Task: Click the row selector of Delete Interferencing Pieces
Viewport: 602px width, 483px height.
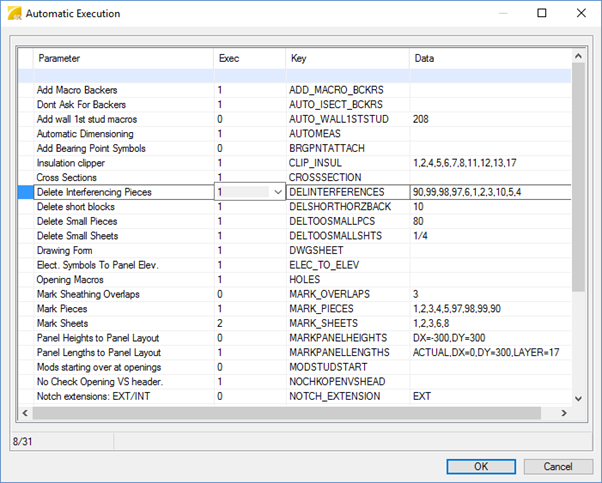Action: [x=25, y=191]
